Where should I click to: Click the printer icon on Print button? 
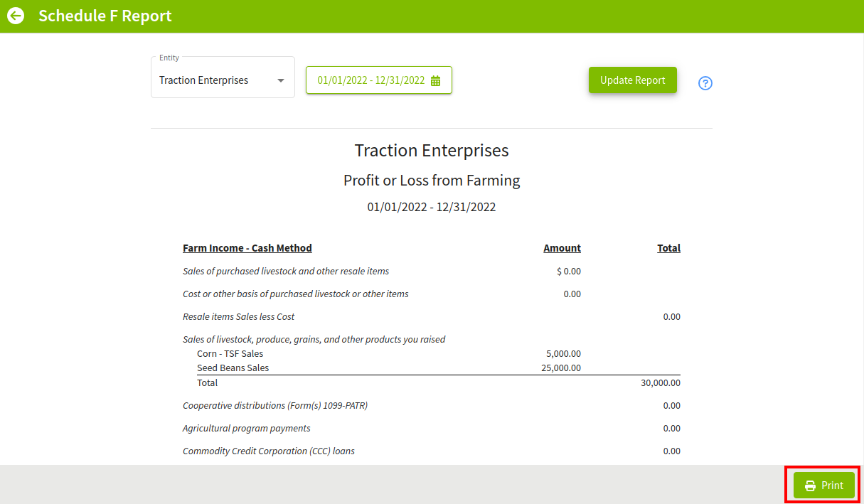pos(810,486)
